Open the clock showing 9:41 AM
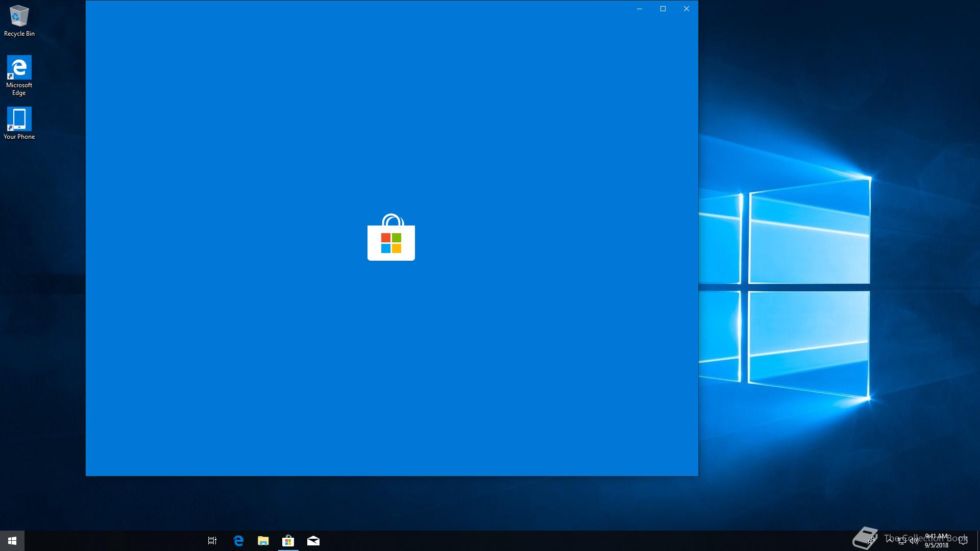The height and width of the screenshot is (551, 980). click(937, 541)
